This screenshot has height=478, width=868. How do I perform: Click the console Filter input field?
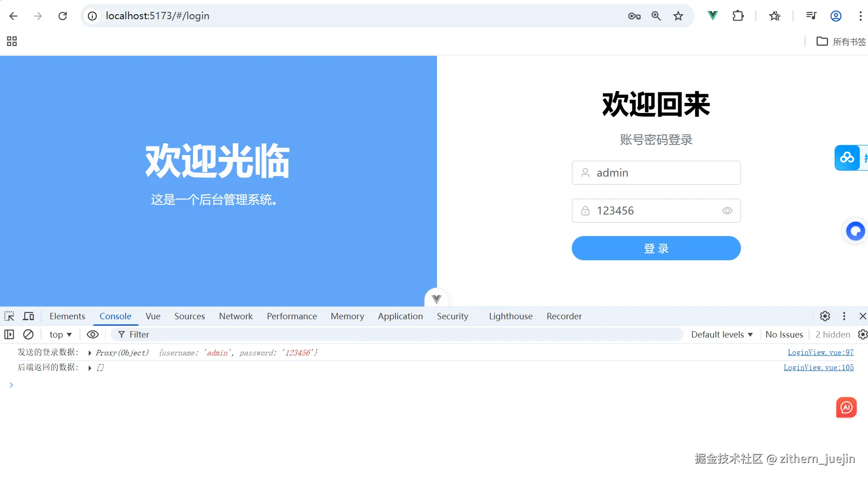tap(183, 334)
